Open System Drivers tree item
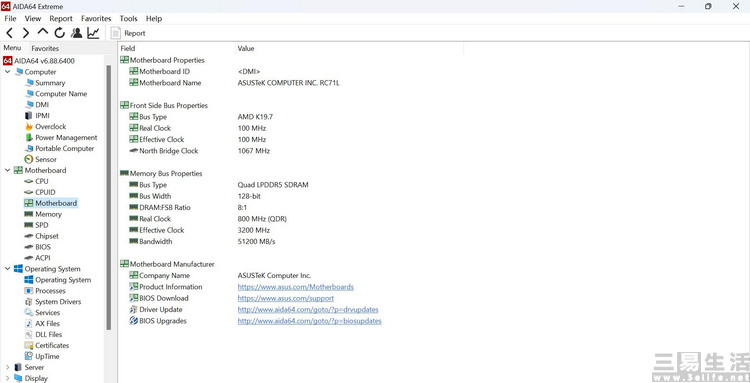The width and height of the screenshot is (750, 383). coord(53,302)
